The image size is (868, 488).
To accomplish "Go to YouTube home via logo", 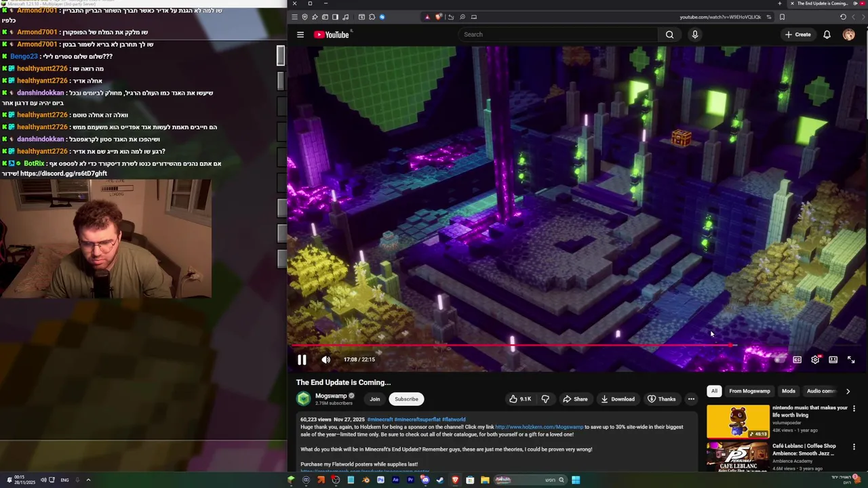I will (332, 35).
